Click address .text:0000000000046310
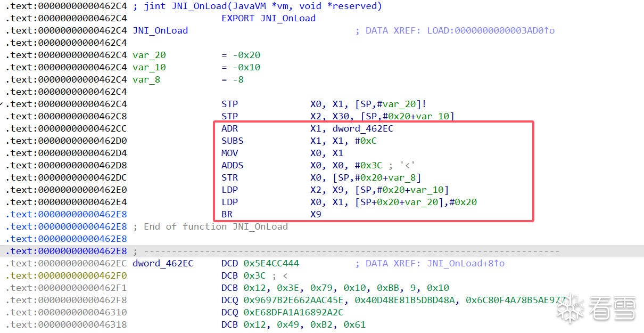644x333 pixels. pos(67,312)
